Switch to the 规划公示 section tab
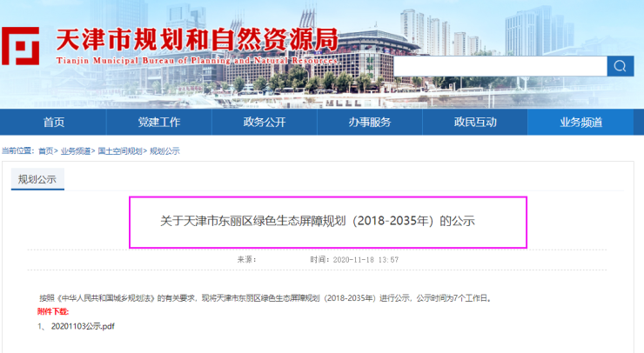This screenshot has height=353, width=644. tap(37, 180)
